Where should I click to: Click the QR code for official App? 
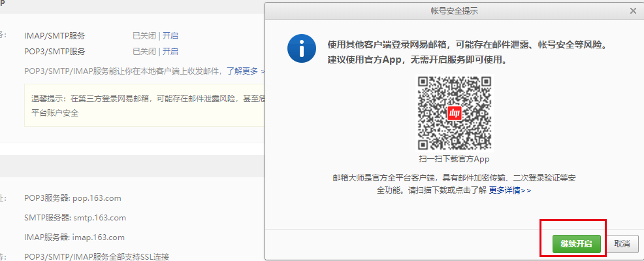tap(454, 113)
